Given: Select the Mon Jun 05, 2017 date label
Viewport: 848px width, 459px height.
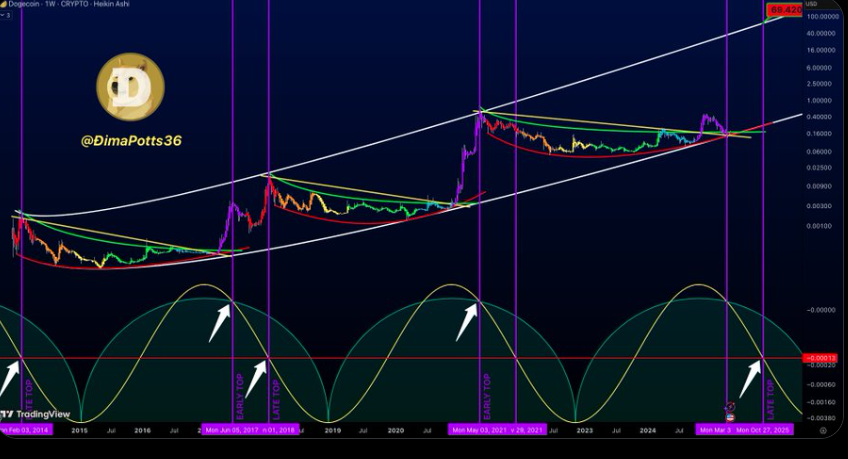Looking at the screenshot, I should pyautogui.click(x=232, y=430).
